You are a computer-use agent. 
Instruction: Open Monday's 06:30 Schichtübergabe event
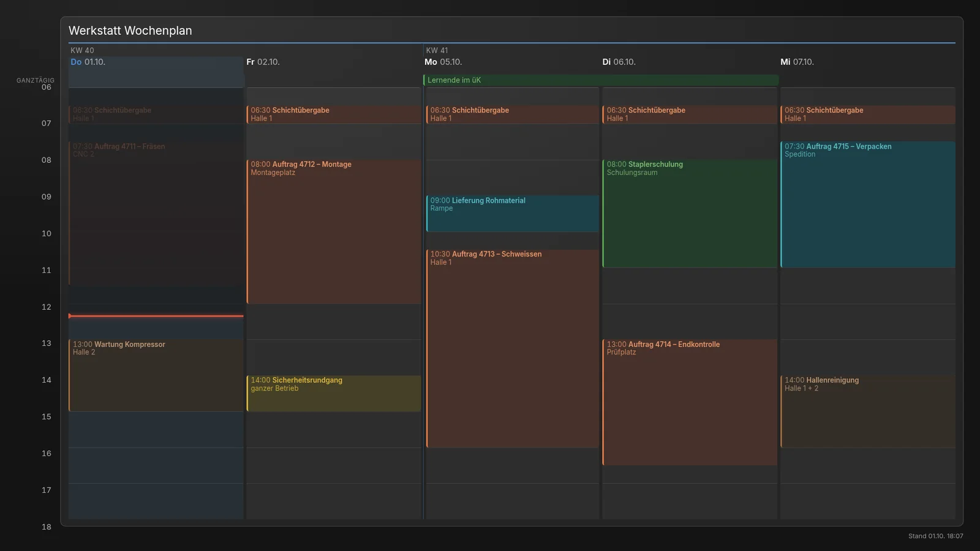tap(512, 114)
